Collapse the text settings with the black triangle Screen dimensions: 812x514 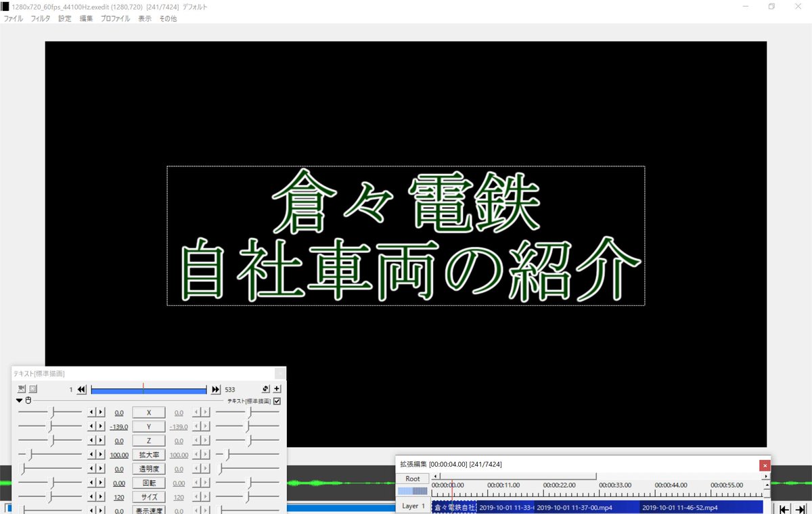[x=20, y=400]
